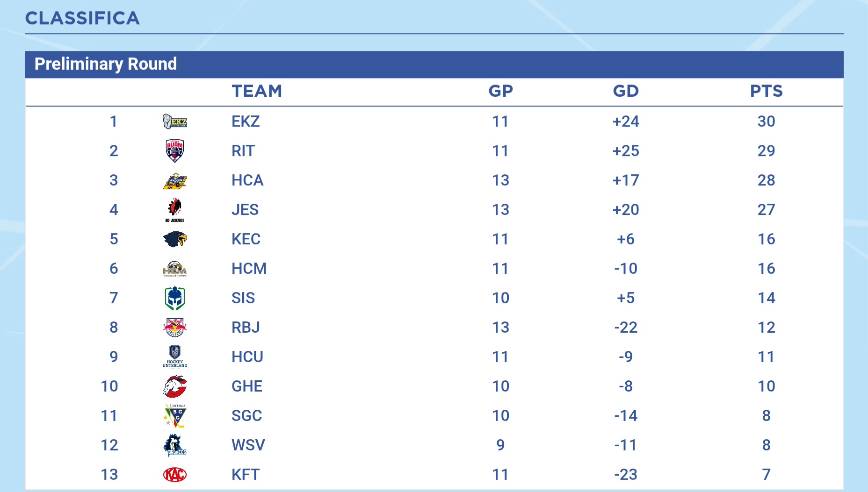
Task: Click the SIS knight helmet logo
Action: tap(175, 298)
